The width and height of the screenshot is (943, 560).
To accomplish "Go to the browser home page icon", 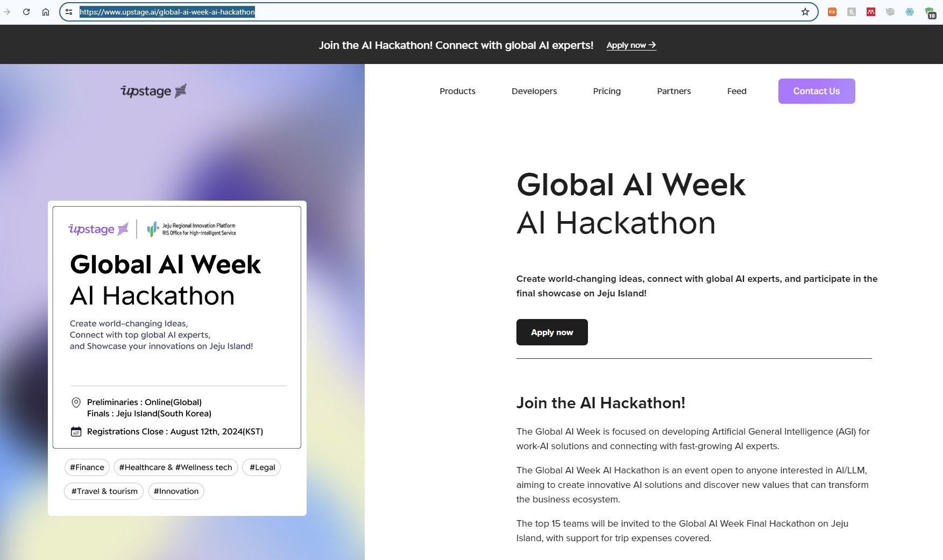I will pyautogui.click(x=46, y=12).
